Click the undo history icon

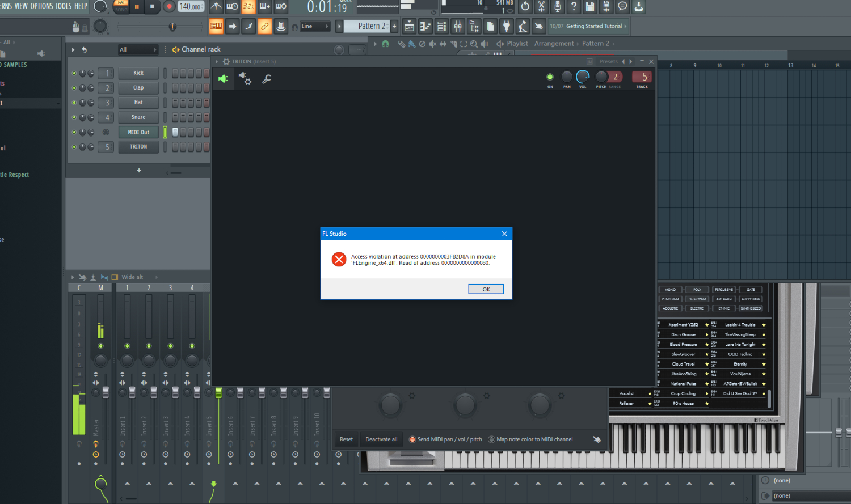click(x=525, y=7)
